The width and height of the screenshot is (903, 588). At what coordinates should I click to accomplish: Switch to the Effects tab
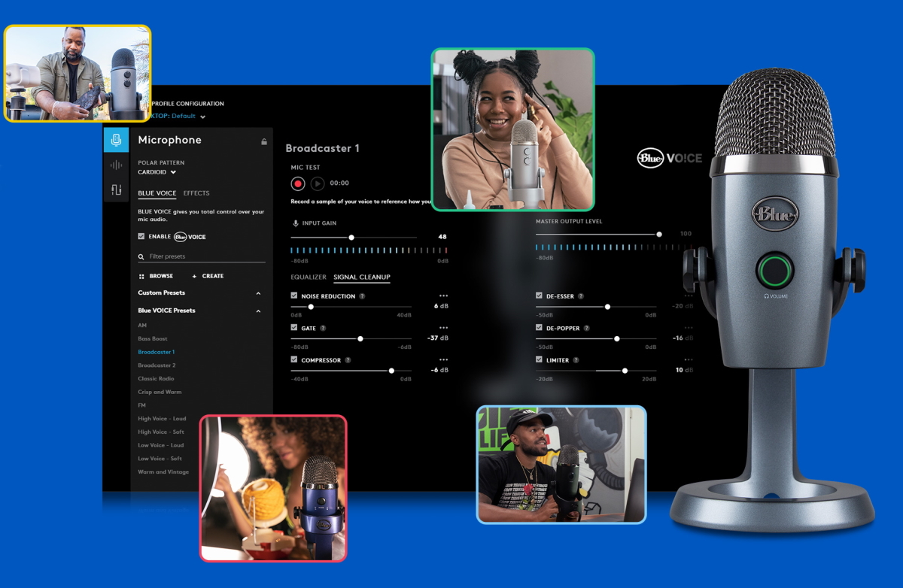pyautogui.click(x=196, y=194)
